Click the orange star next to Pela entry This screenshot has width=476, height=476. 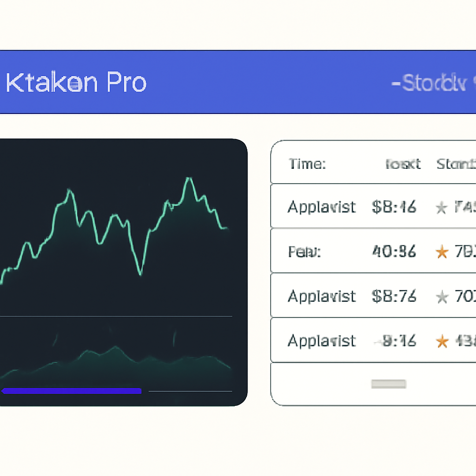point(441,251)
